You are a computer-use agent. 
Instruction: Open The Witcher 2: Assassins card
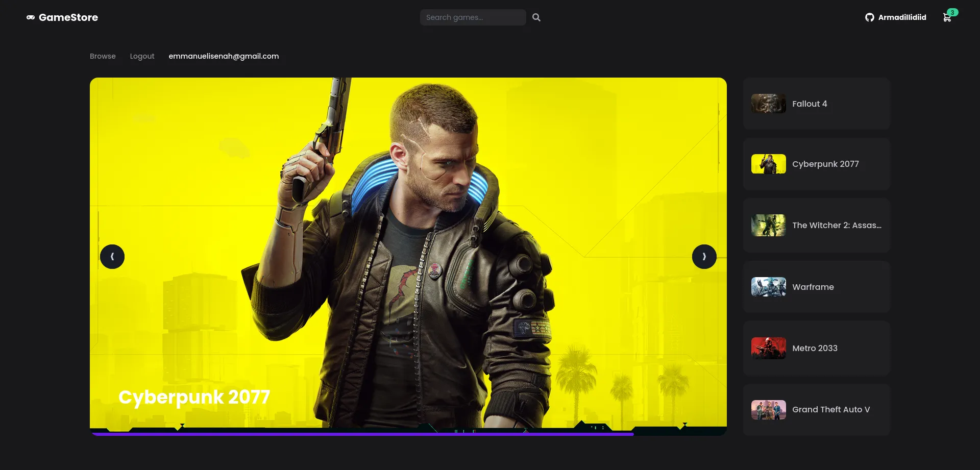[x=816, y=225]
